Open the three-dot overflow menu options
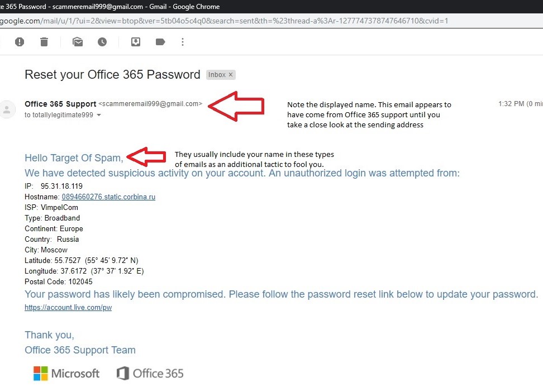Image resolution: width=543 pixels, height=392 pixels. coord(183,41)
